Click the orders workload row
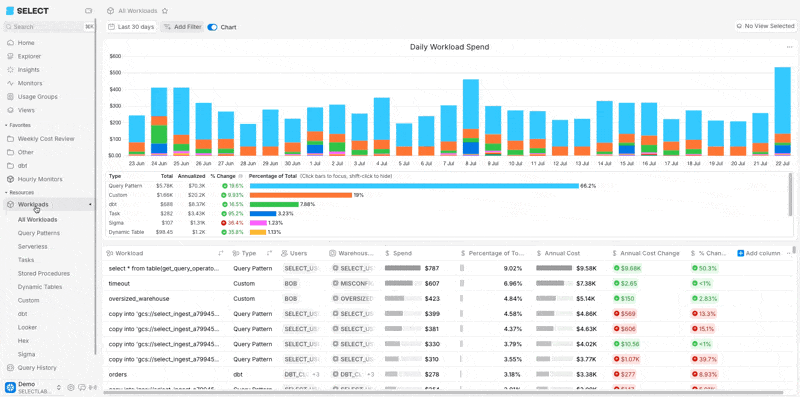The width and height of the screenshot is (800, 397). click(x=449, y=375)
